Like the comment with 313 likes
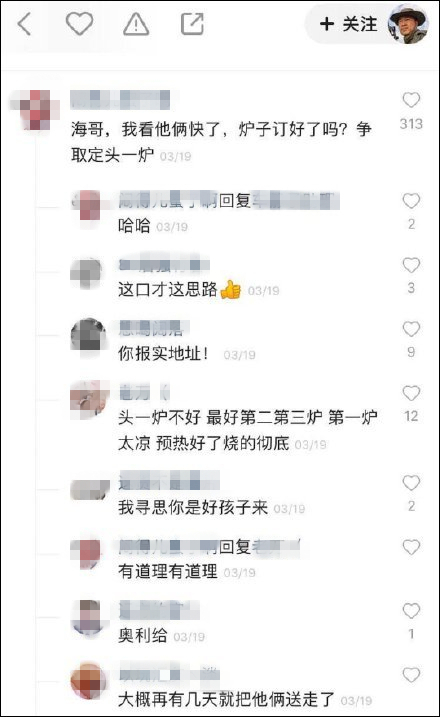Screen dimensions: 440x717 coord(411,100)
